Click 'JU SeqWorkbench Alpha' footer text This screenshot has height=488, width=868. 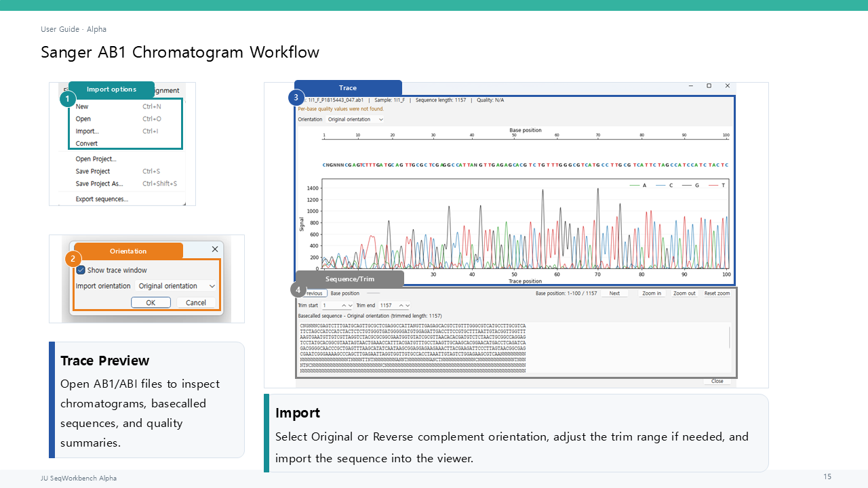click(79, 478)
